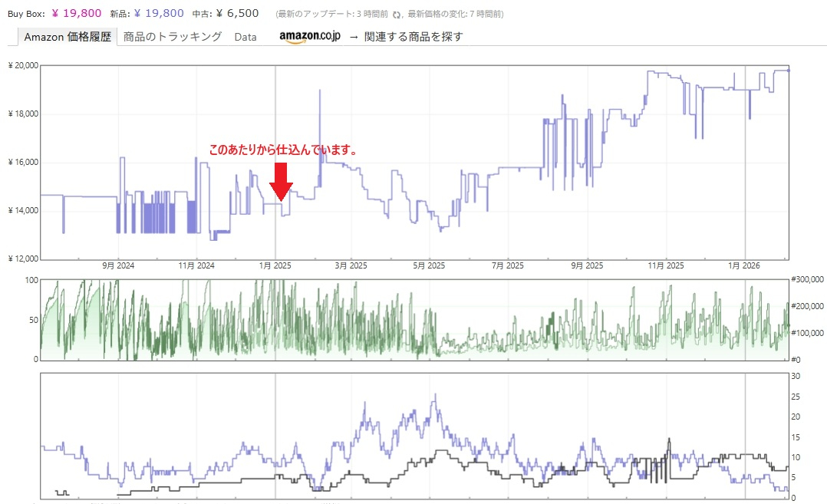Screen dimensions: 827x504
Task: Click the 新品 price value
Action: [x=159, y=13]
